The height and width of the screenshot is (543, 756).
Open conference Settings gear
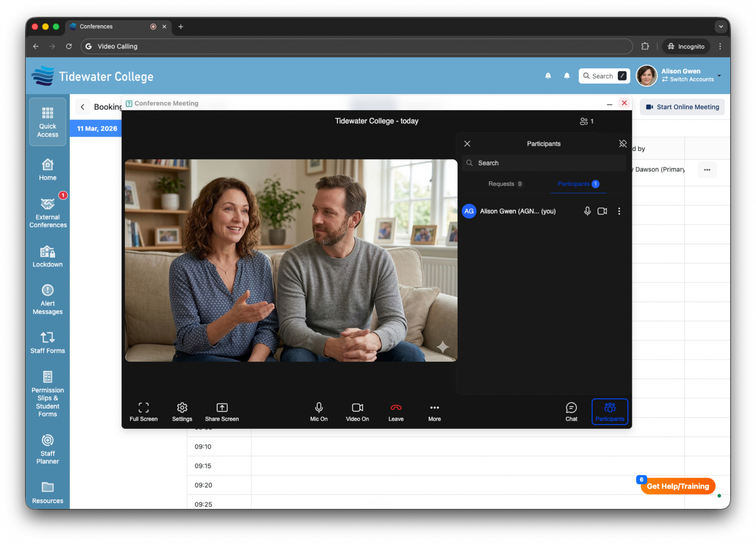tap(182, 411)
